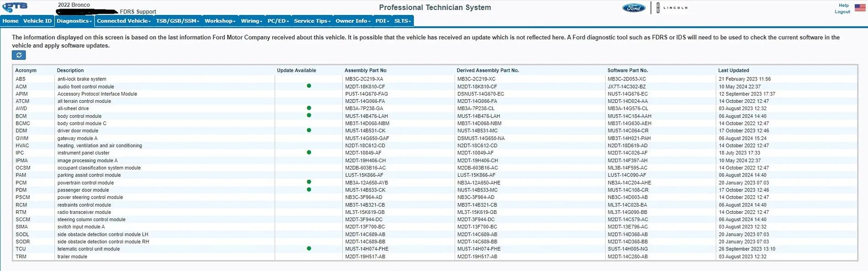Click the green update dot for PDM
Viewport: 868px width, 271px height.
(x=309, y=190)
